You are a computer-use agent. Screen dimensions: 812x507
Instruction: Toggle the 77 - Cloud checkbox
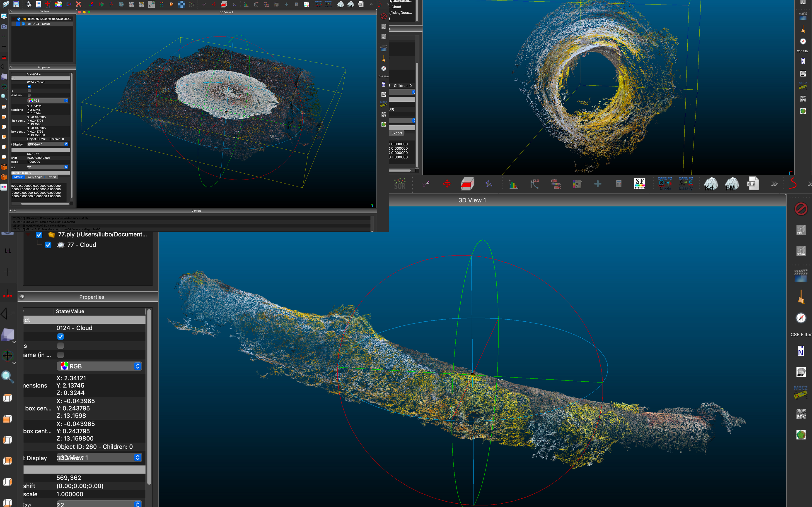coord(48,245)
